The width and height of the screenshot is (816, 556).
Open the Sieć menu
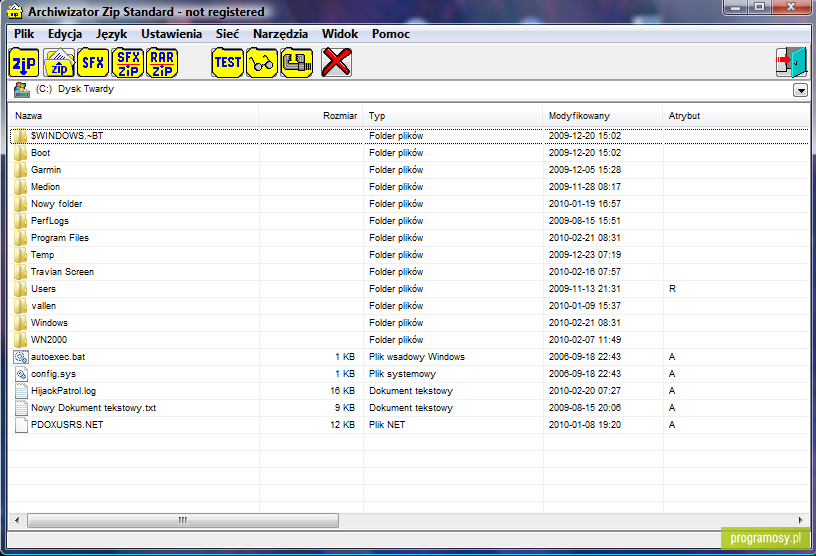(x=227, y=34)
